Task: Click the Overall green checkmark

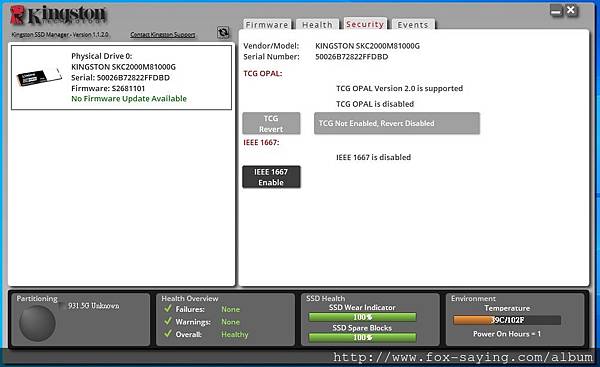Action: (168, 333)
